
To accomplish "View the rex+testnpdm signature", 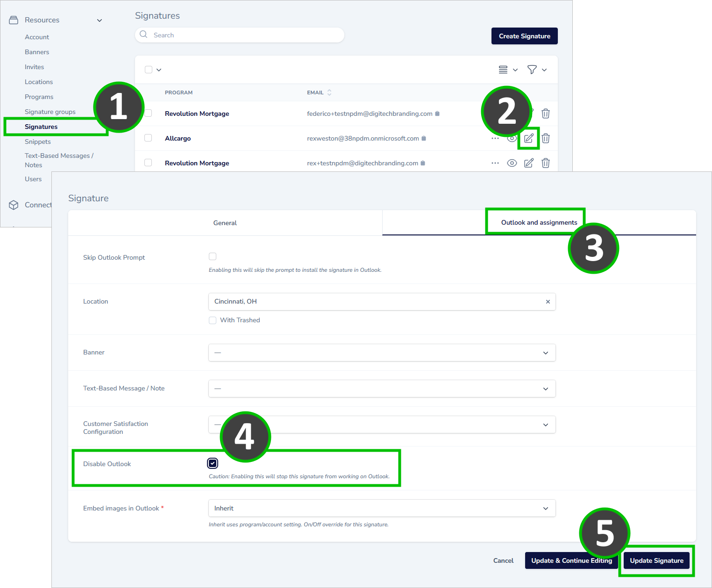I will click(x=512, y=163).
